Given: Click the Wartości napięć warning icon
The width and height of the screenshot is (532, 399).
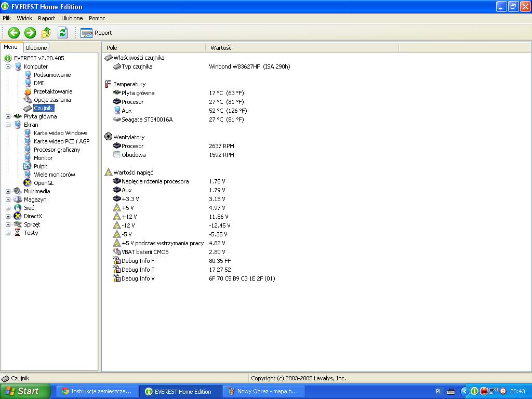Looking at the screenshot, I should (x=108, y=172).
